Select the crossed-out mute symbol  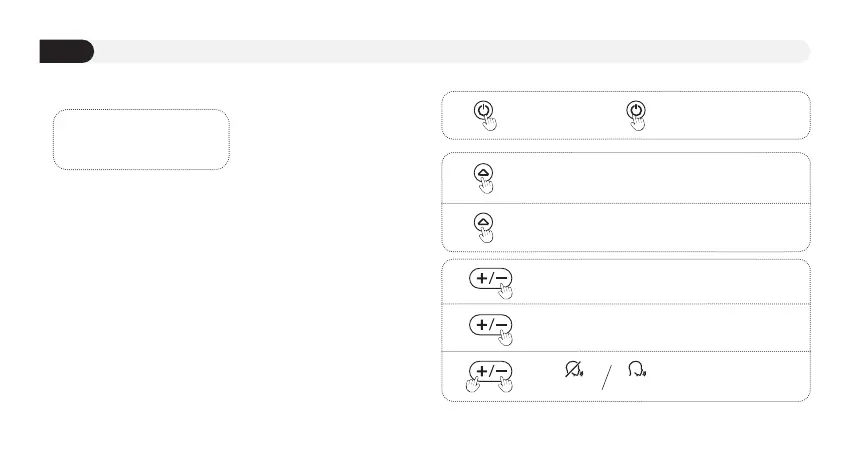[x=575, y=369]
